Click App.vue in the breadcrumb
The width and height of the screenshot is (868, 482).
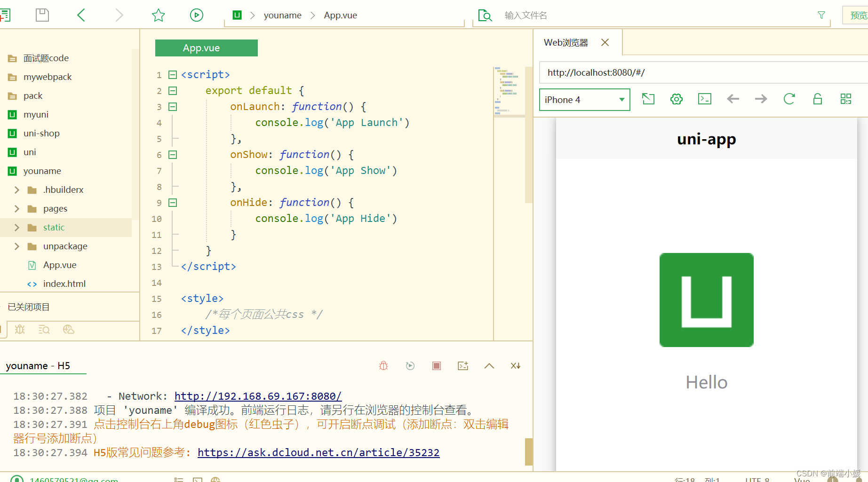coord(340,15)
